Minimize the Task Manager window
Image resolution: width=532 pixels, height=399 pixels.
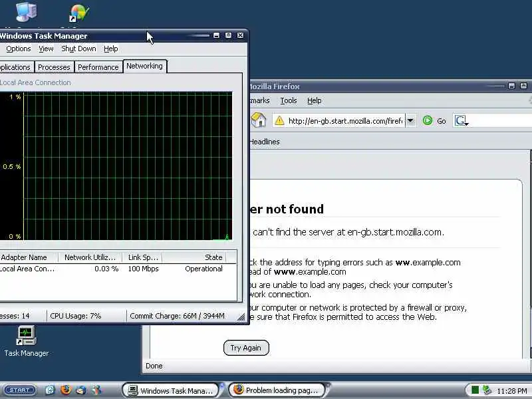click(x=216, y=35)
